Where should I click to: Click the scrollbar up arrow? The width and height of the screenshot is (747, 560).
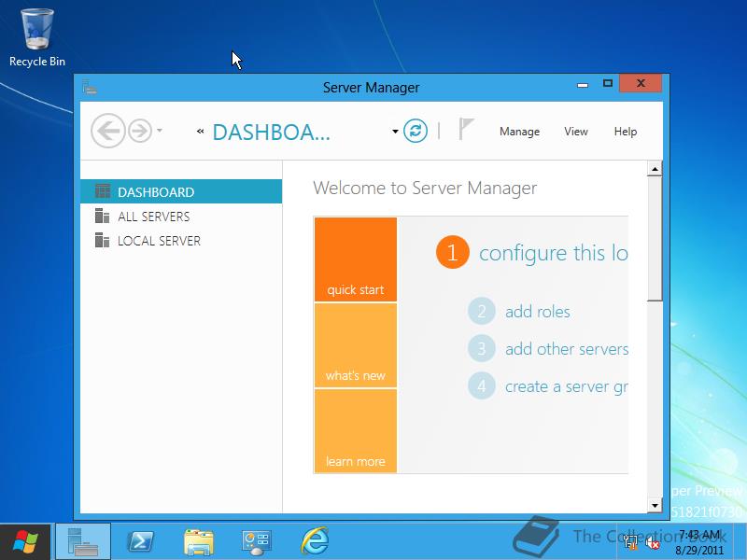pos(655,169)
